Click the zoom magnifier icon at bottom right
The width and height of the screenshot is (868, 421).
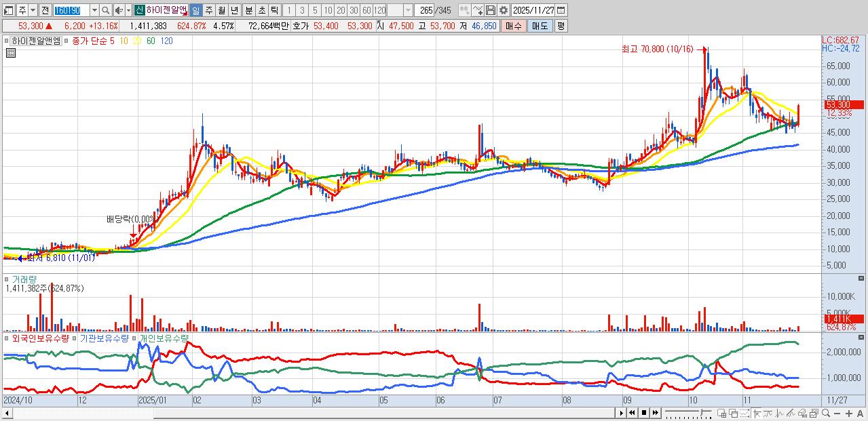click(x=826, y=413)
